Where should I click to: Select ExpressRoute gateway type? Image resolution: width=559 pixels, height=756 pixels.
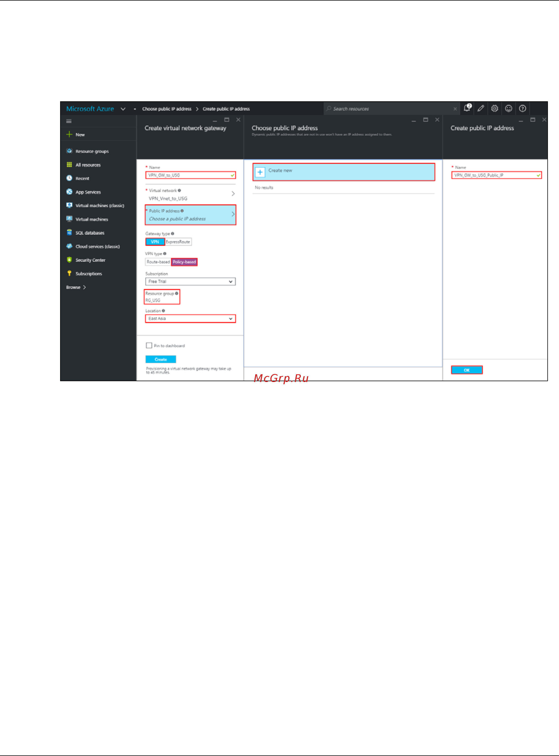(178, 242)
